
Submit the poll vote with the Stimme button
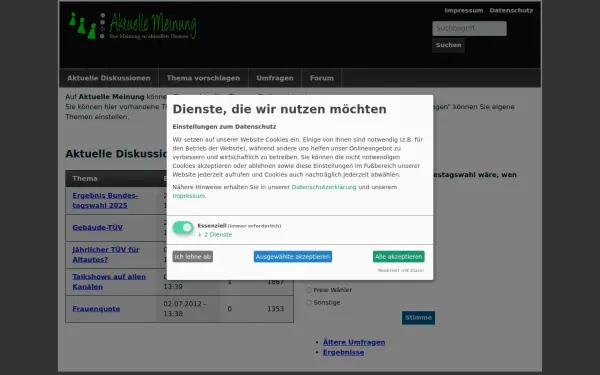pos(418,318)
